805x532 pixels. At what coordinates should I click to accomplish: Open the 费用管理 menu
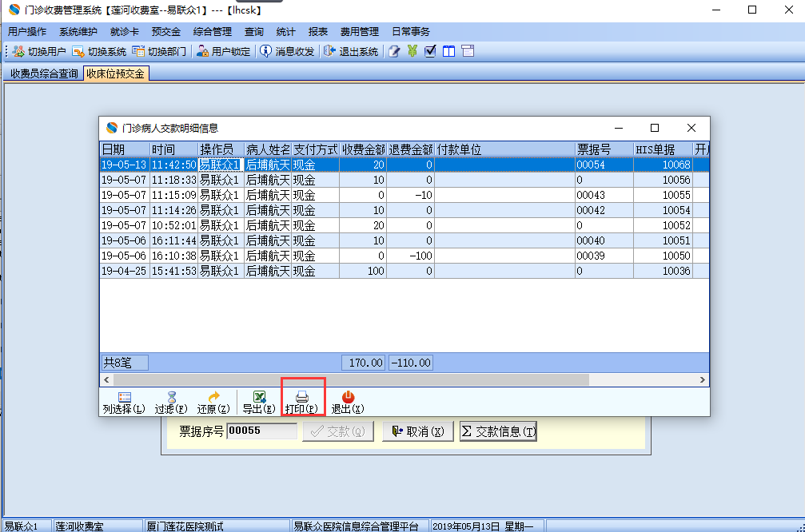[x=360, y=32]
